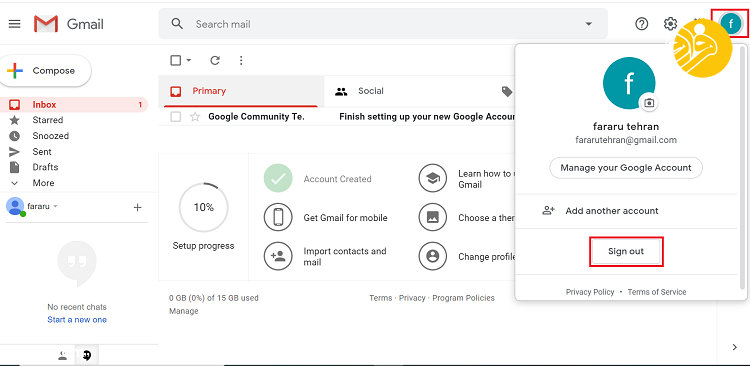
Task: Click the Account Created checkmark icon
Action: point(278,178)
